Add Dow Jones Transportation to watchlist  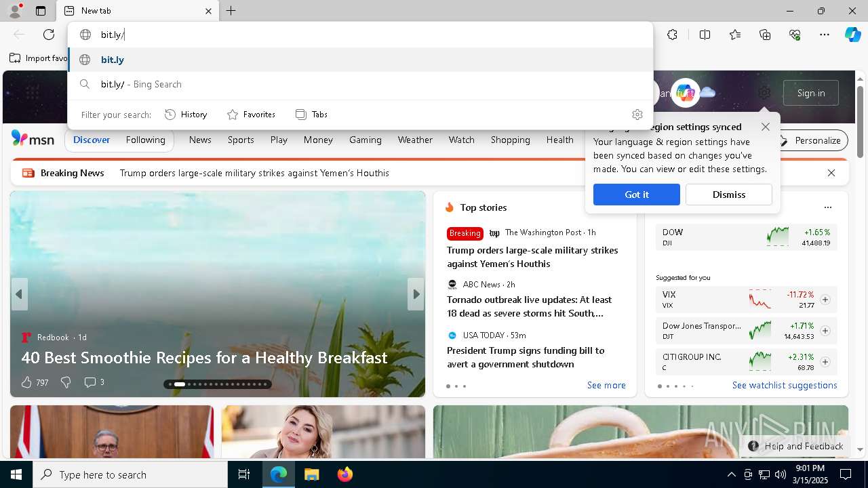pyautogui.click(x=825, y=331)
